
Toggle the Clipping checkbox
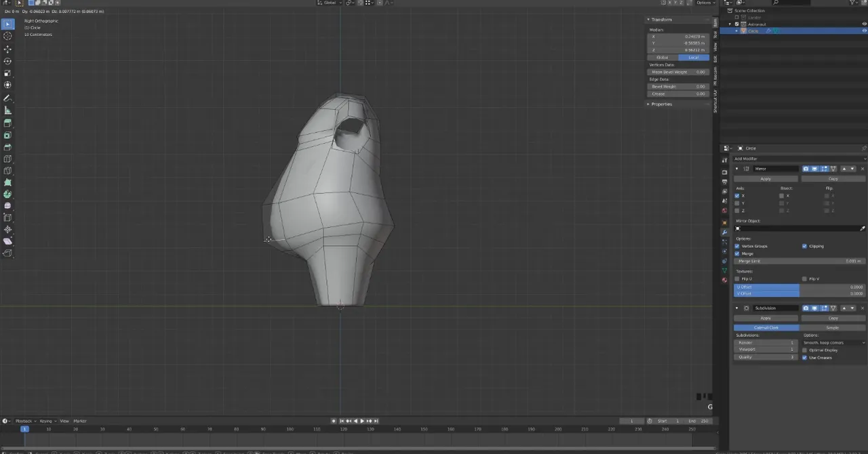tap(804, 246)
